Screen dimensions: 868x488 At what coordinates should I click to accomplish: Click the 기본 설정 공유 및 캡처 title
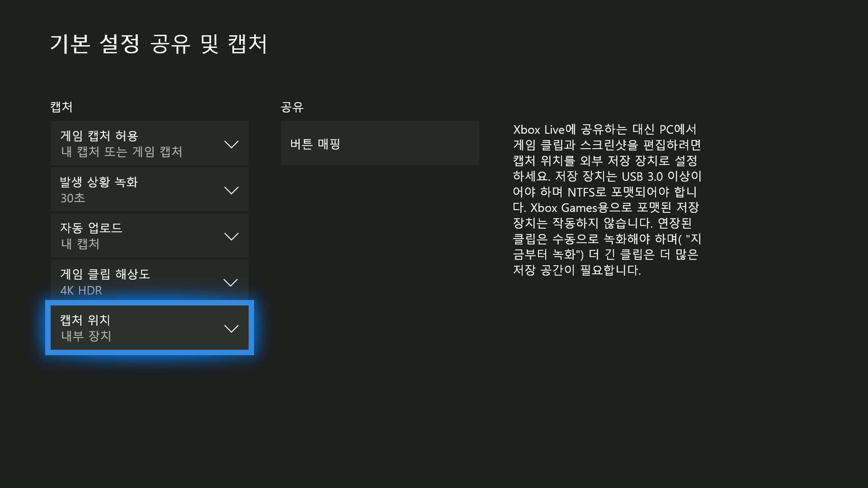159,44
